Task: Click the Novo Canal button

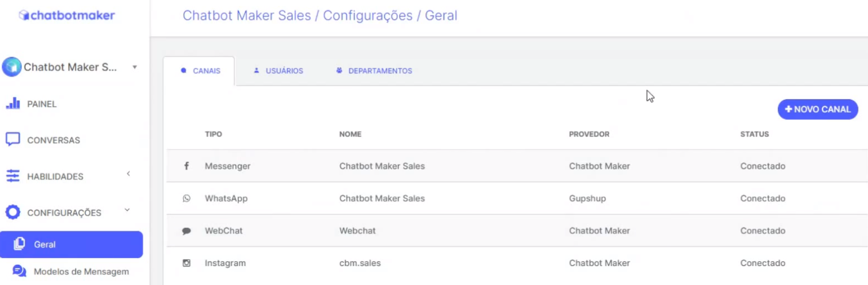Action: pyautogui.click(x=818, y=109)
